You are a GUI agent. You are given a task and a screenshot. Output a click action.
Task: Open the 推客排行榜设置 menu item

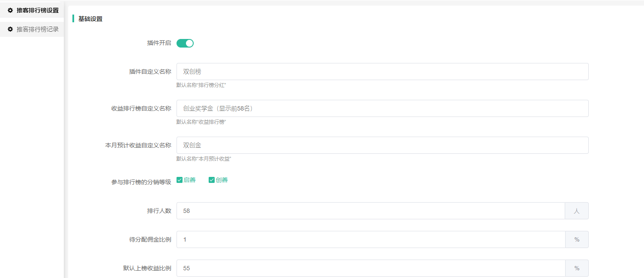37,10
